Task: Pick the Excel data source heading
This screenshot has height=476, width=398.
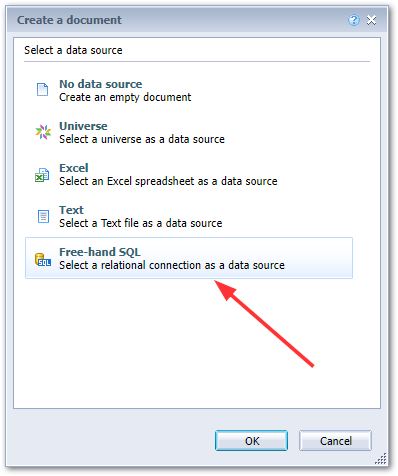Action: click(74, 168)
